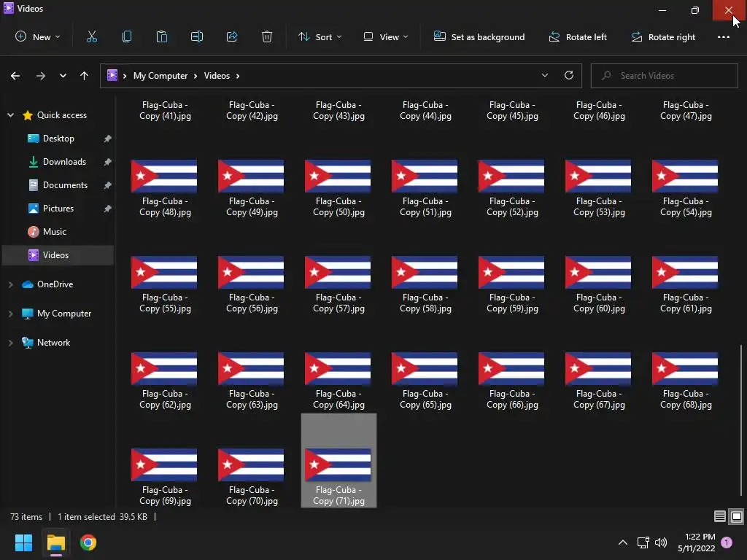Click the Paste clipboard icon
Screen dimensions: 747x560
[x=162, y=36]
